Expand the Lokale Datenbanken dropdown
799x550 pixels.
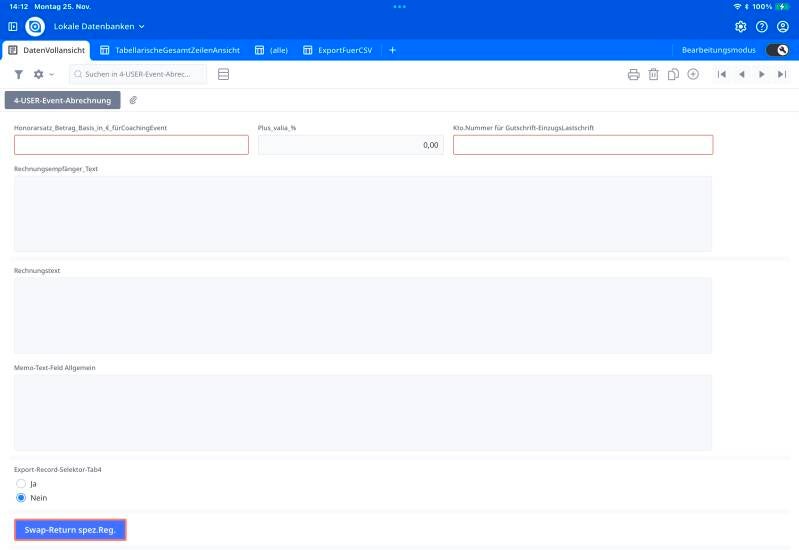pos(99,26)
